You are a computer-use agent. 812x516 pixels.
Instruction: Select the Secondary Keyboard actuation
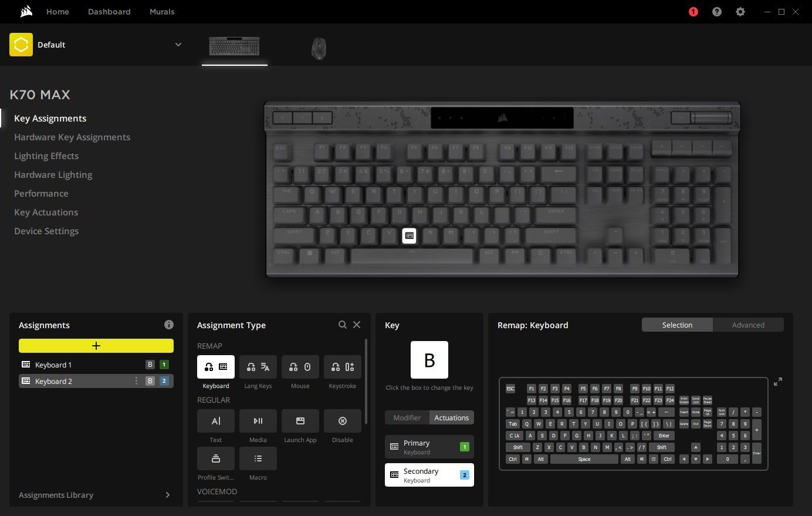coord(429,475)
